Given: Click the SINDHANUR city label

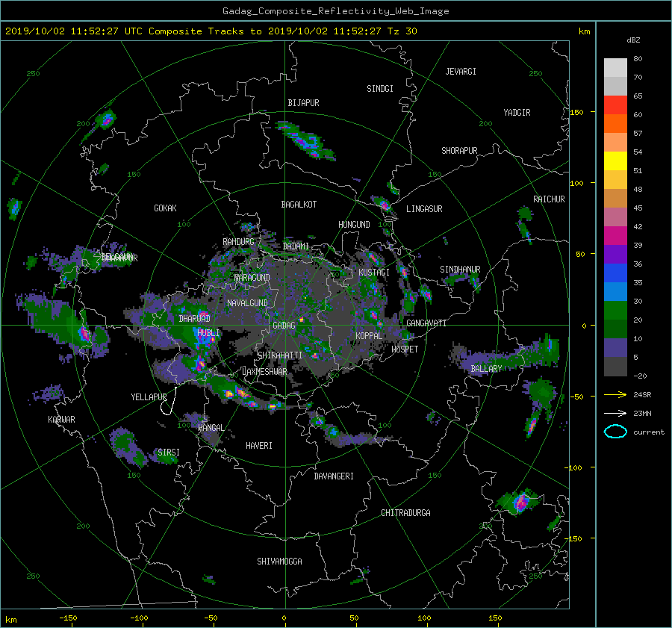Looking at the screenshot, I should pyautogui.click(x=460, y=270).
